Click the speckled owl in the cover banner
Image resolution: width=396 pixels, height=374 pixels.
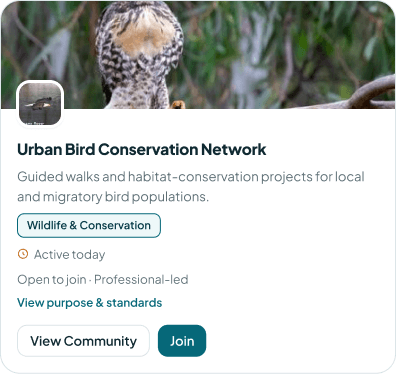point(139,55)
